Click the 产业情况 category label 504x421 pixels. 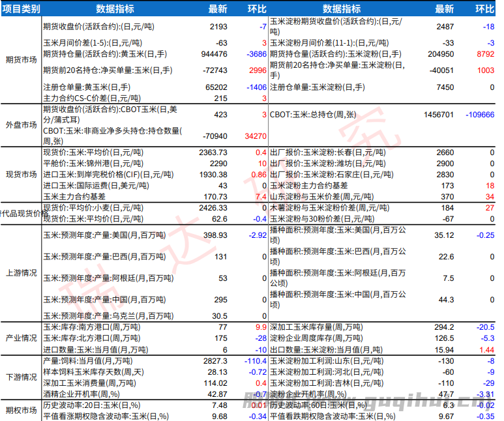(22, 338)
